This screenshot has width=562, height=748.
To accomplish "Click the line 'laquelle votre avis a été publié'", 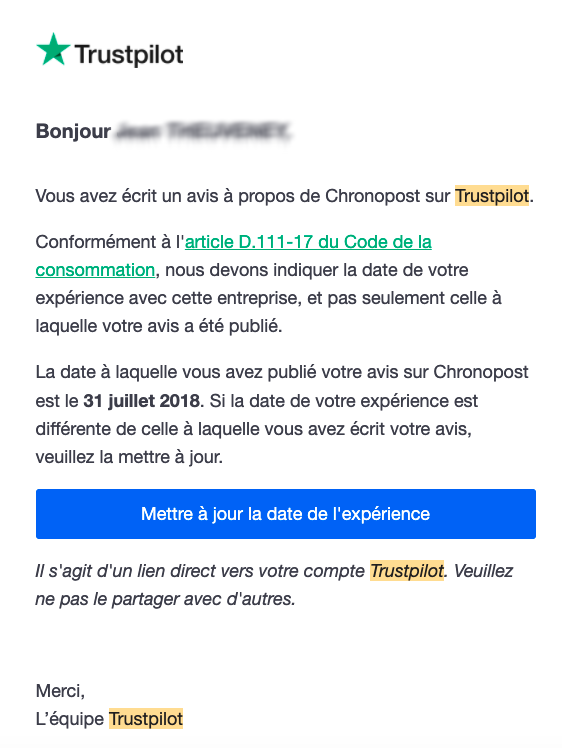I will (x=158, y=326).
